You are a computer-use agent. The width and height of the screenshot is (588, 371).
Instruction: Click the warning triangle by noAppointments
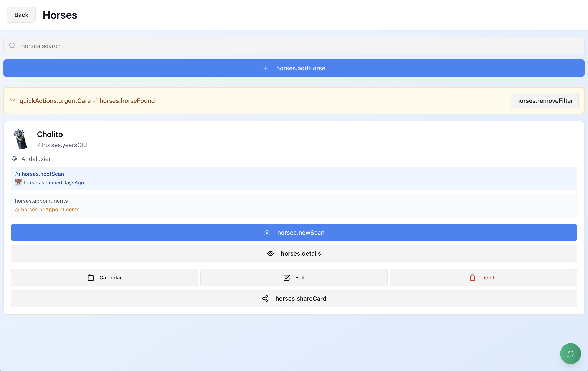pyautogui.click(x=17, y=210)
